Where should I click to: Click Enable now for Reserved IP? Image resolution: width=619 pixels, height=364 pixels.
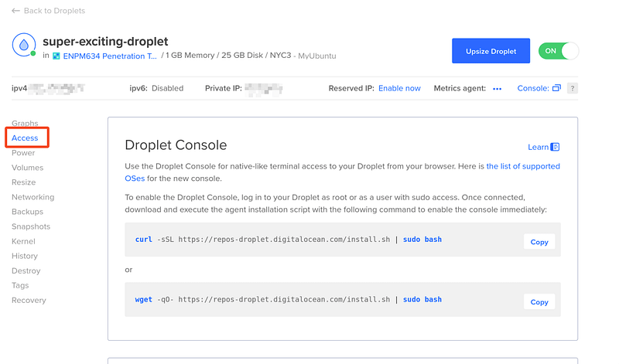399,88
